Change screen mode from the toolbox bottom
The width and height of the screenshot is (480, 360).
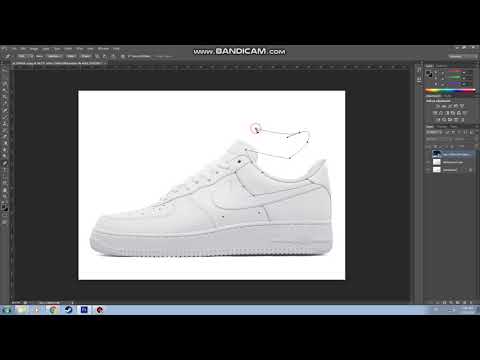click(x=5, y=222)
